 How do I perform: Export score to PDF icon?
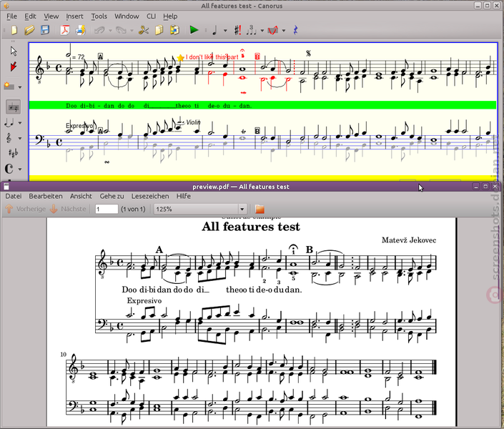coord(65,30)
